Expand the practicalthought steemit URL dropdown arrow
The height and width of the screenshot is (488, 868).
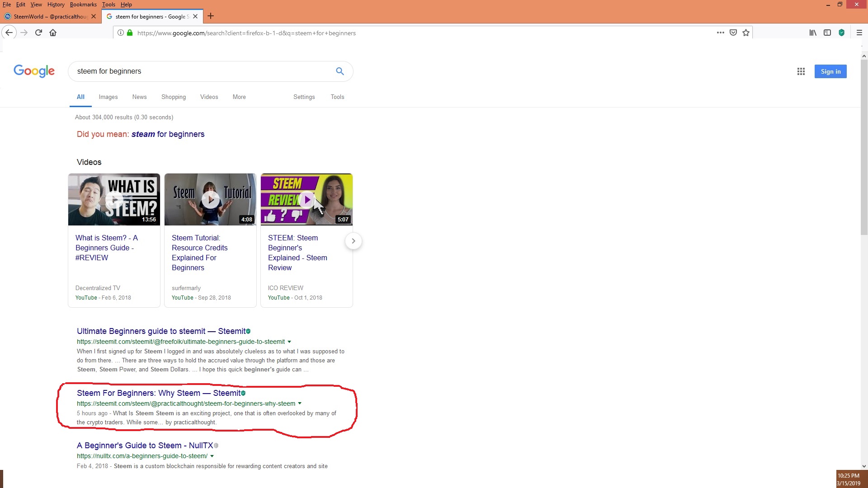point(300,404)
